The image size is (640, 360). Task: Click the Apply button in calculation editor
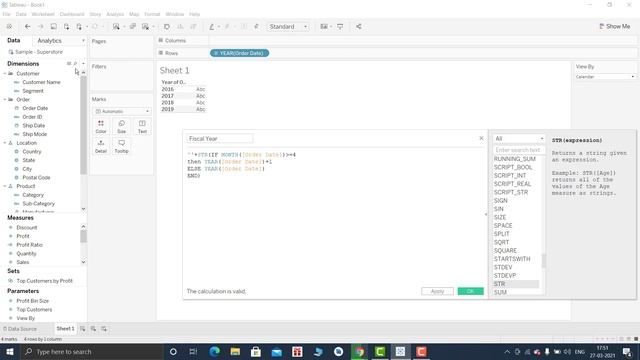pyautogui.click(x=437, y=291)
